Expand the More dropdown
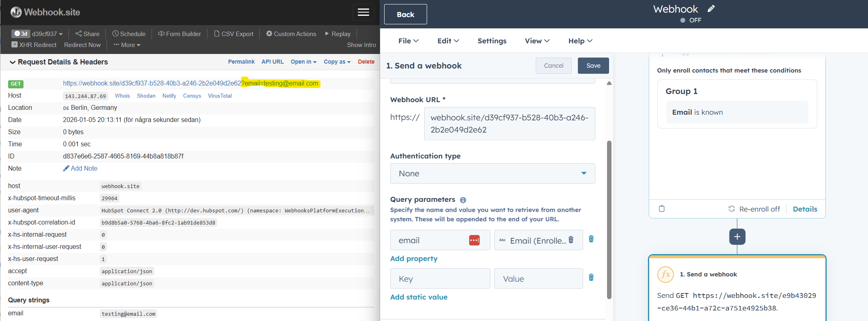Screen dimensions: 868x321 click(127, 45)
